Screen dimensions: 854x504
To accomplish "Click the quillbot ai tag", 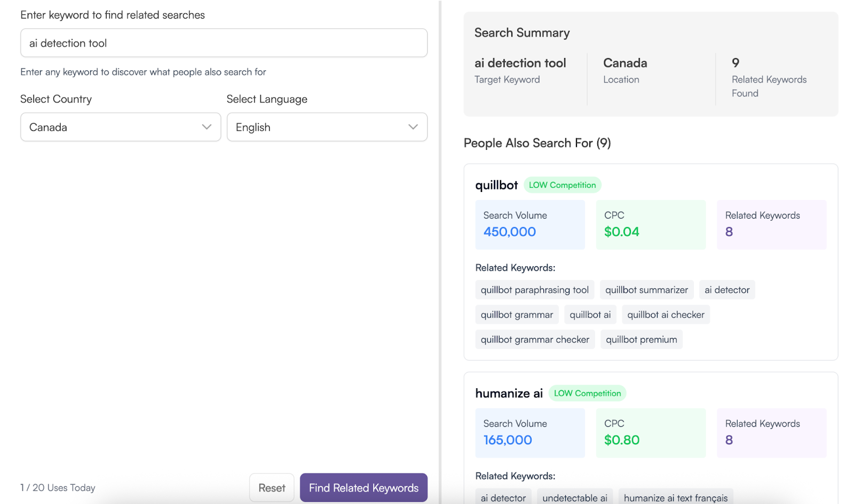I will point(590,315).
